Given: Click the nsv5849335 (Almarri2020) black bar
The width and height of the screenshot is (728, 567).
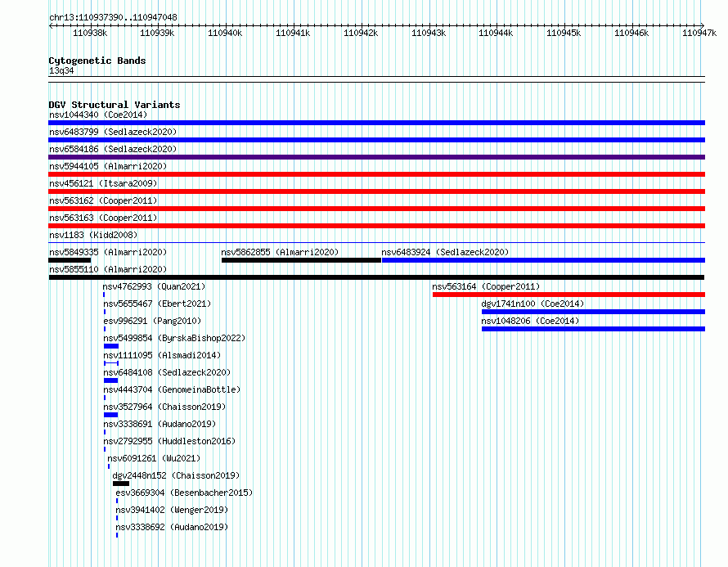Looking at the screenshot, I should (x=70, y=260).
